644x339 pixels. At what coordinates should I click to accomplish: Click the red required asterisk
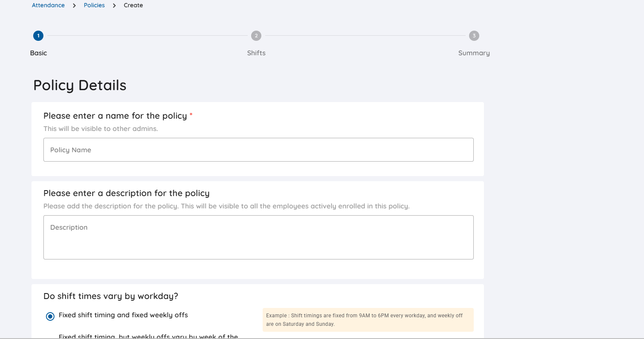[x=191, y=115]
